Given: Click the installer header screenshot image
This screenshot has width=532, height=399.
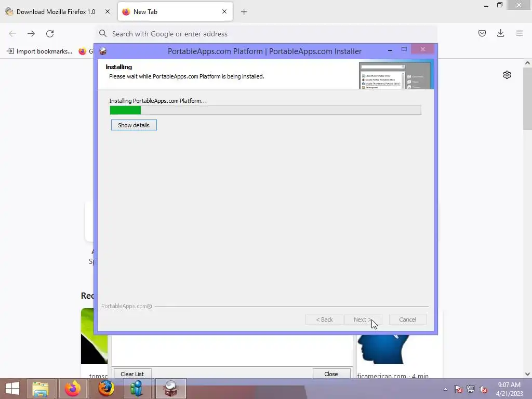Looking at the screenshot, I should 395,75.
